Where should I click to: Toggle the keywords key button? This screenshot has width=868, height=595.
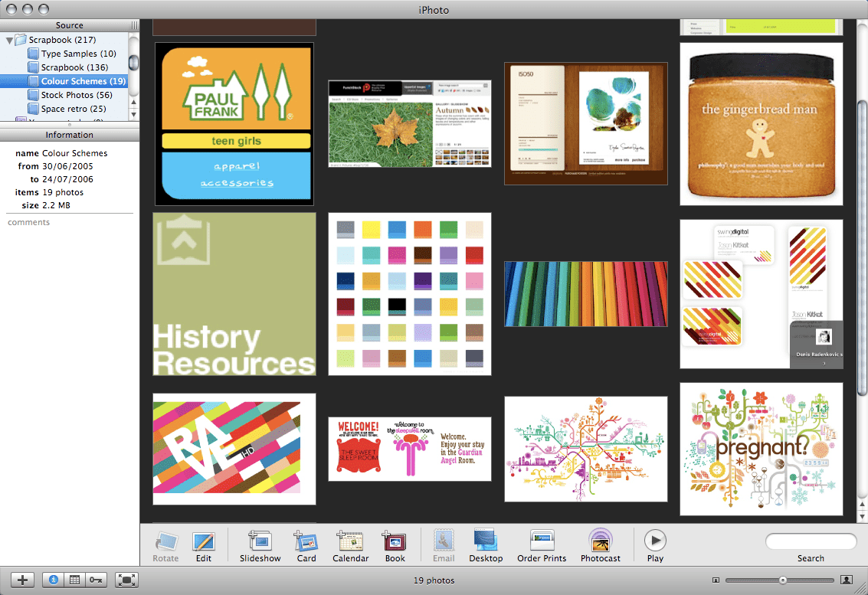[x=95, y=580]
